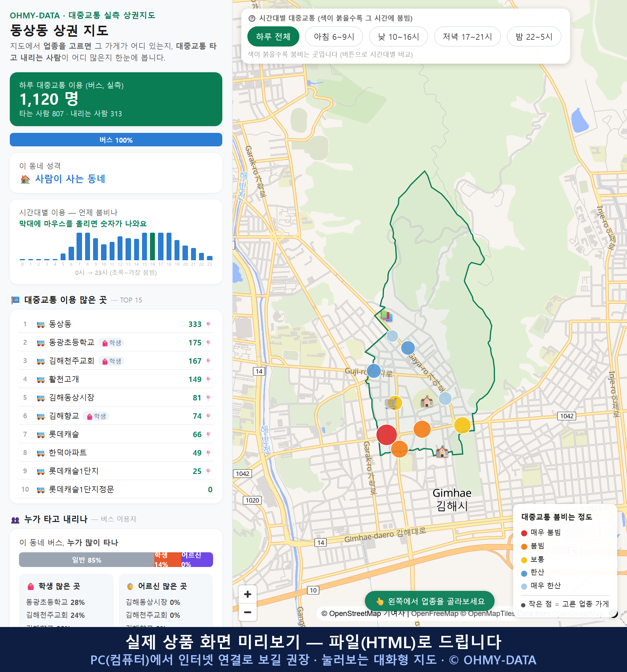Open the OpenFreeMap attribution link
This screenshot has width=627, height=672.
click(435, 613)
